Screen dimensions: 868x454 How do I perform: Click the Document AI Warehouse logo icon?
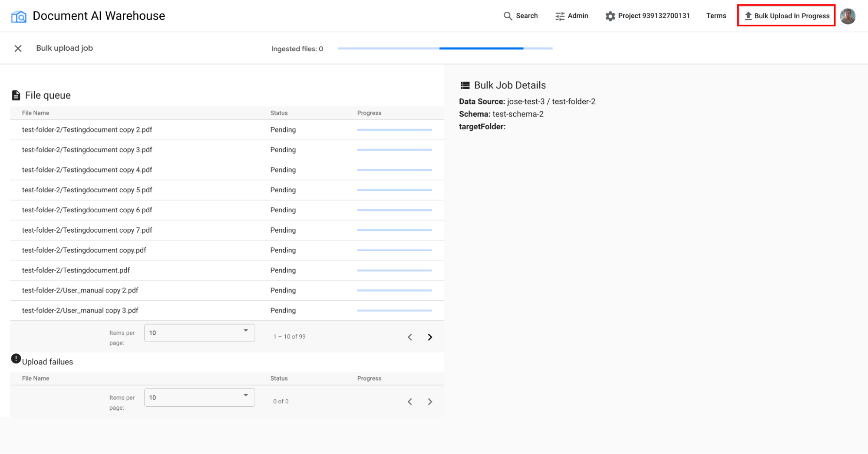[x=19, y=16]
